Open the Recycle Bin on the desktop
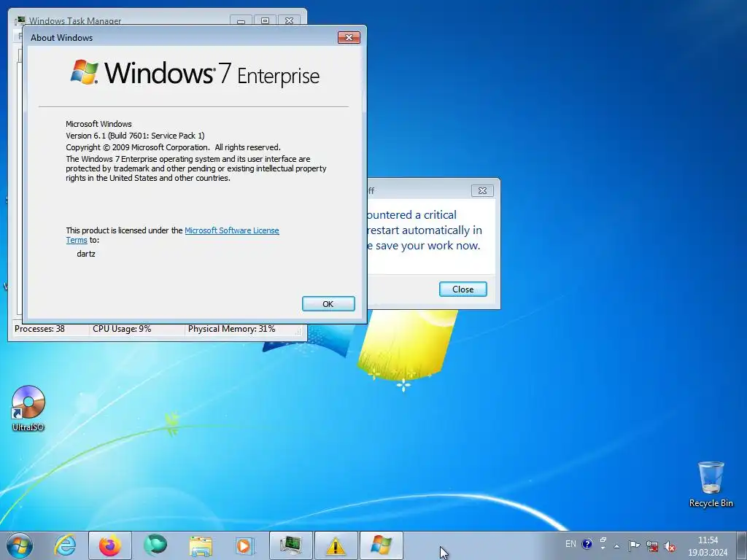The width and height of the screenshot is (747, 560). pos(711,484)
